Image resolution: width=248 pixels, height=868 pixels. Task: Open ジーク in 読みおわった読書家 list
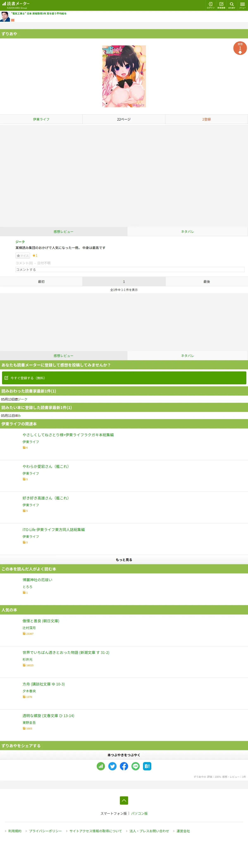[x=22, y=399]
